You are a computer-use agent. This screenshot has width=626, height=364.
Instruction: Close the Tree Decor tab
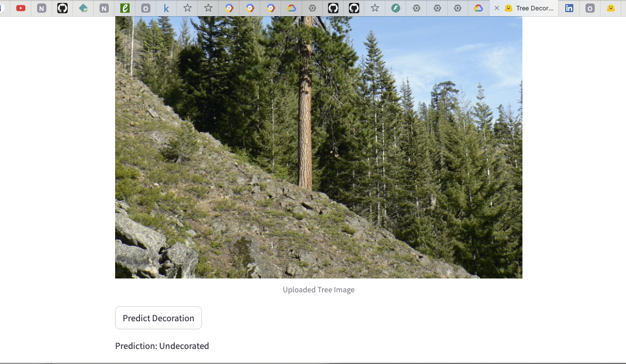[x=497, y=9]
